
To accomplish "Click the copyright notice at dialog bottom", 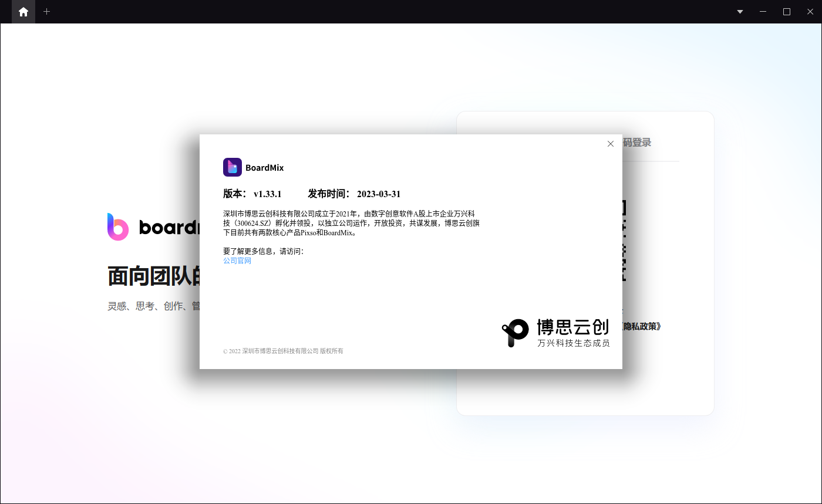I will 283,351.
